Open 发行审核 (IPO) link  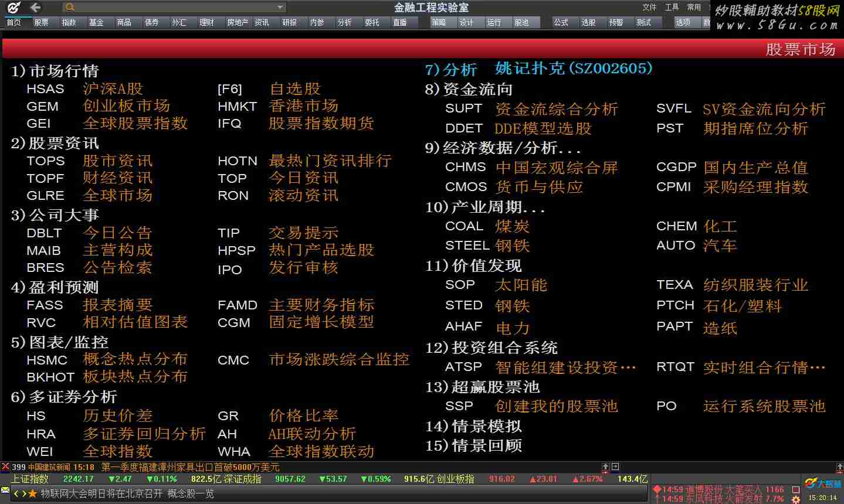pyautogui.click(x=304, y=268)
